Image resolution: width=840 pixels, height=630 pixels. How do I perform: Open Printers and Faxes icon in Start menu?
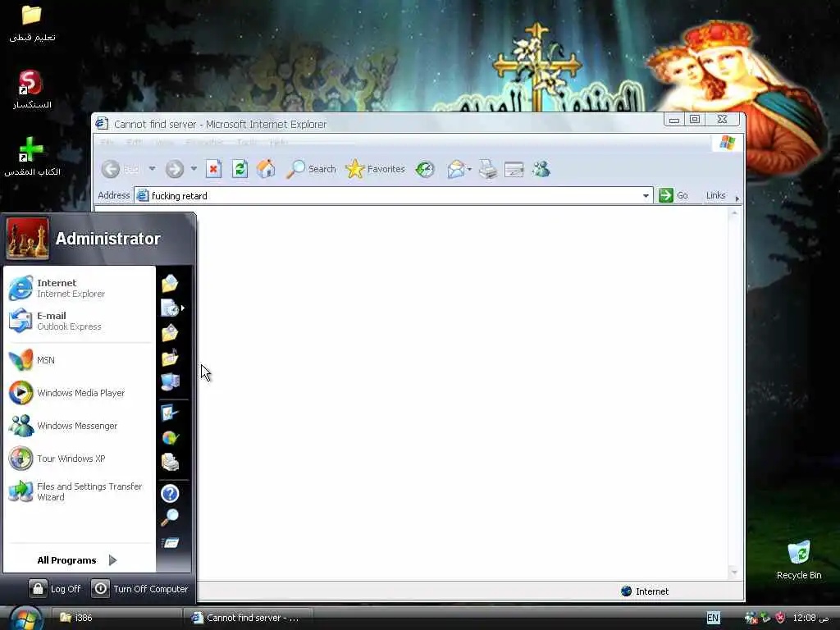click(x=170, y=462)
